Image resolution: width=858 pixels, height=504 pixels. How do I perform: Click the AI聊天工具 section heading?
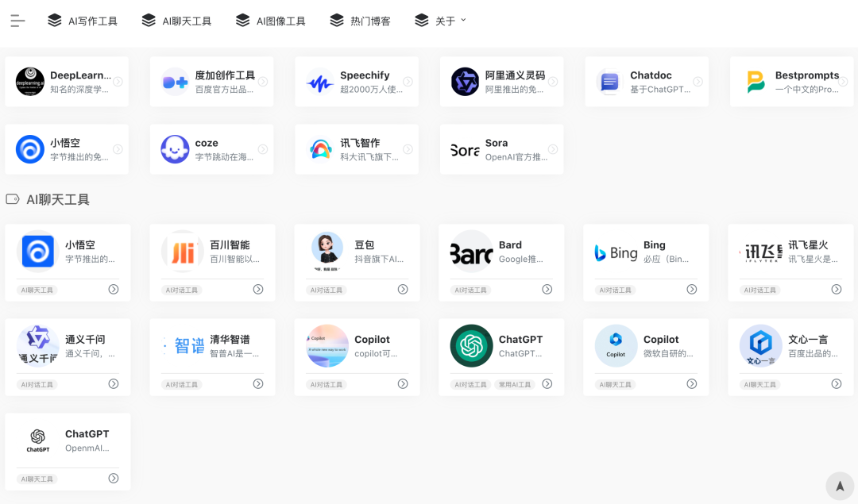(x=58, y=199)
